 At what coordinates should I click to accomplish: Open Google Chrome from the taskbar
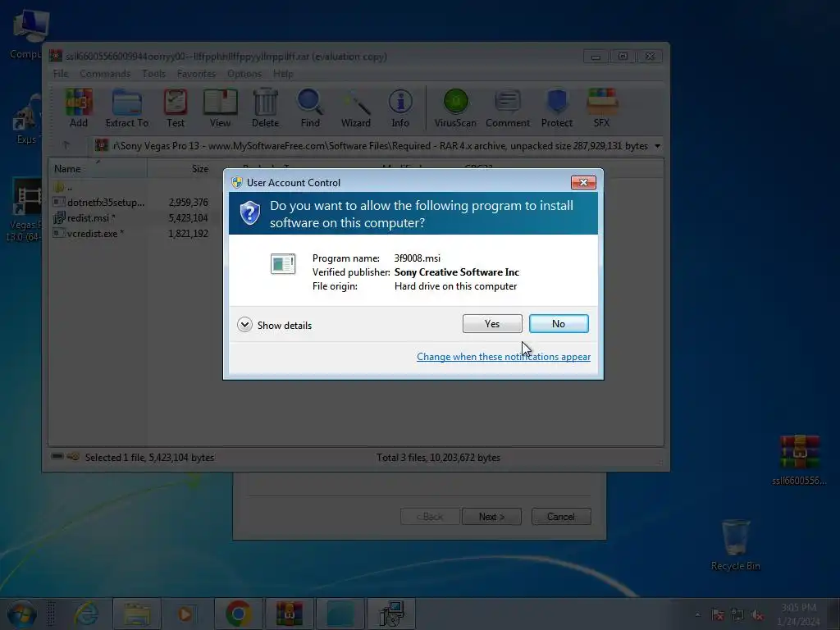239,614
